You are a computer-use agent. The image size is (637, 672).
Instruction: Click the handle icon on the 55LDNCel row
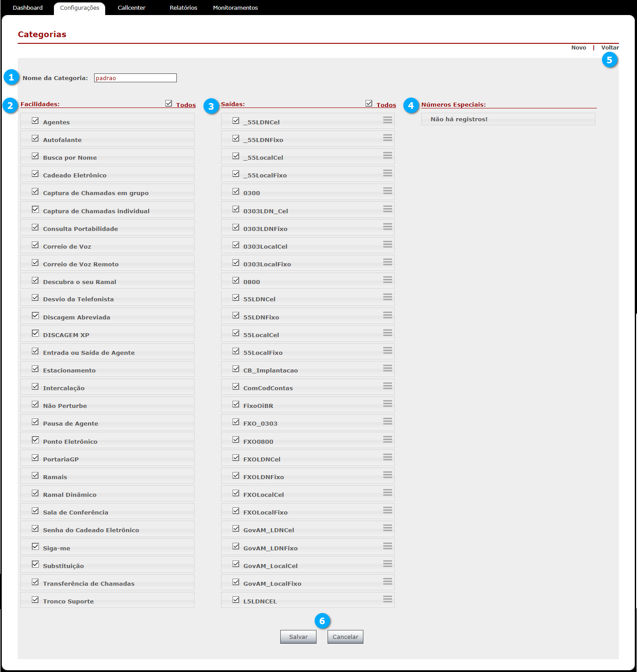[388, 297]
